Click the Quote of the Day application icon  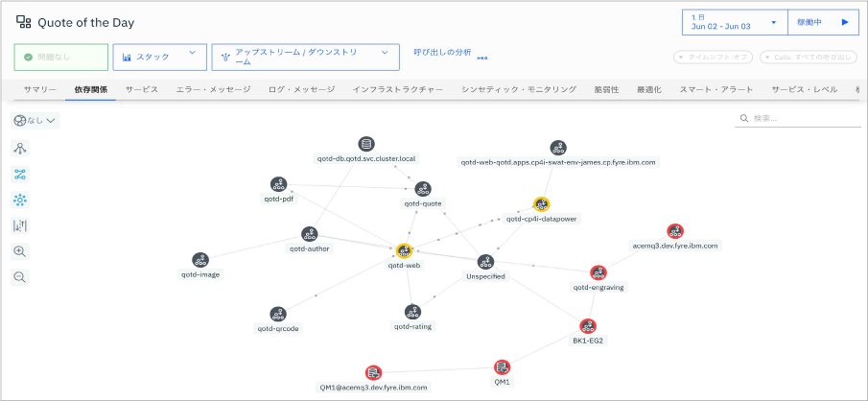[x=24, y=22]
